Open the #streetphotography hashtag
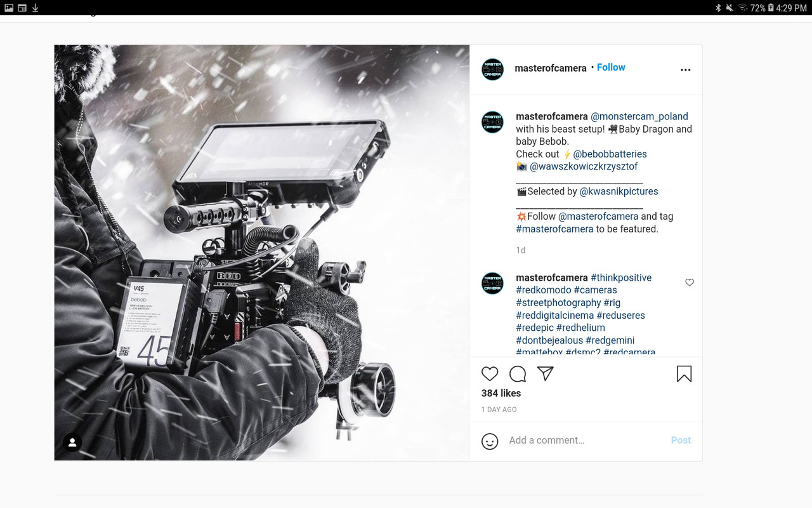The image size is (812, 508). coord(558,303)
